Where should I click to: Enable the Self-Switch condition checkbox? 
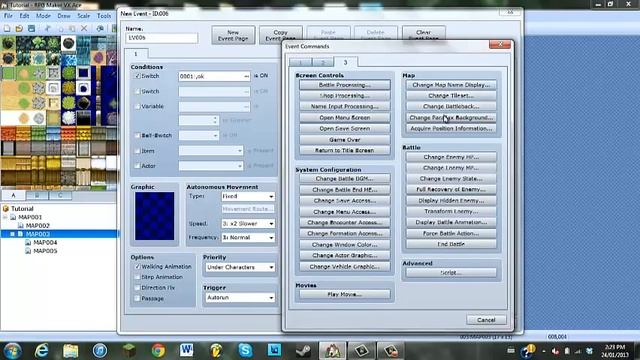[x=138, y=135]
